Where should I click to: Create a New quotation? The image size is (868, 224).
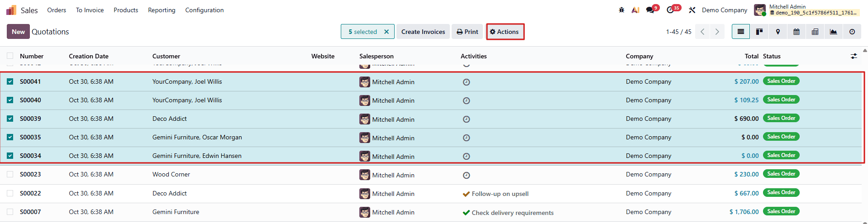pos(18,32)
